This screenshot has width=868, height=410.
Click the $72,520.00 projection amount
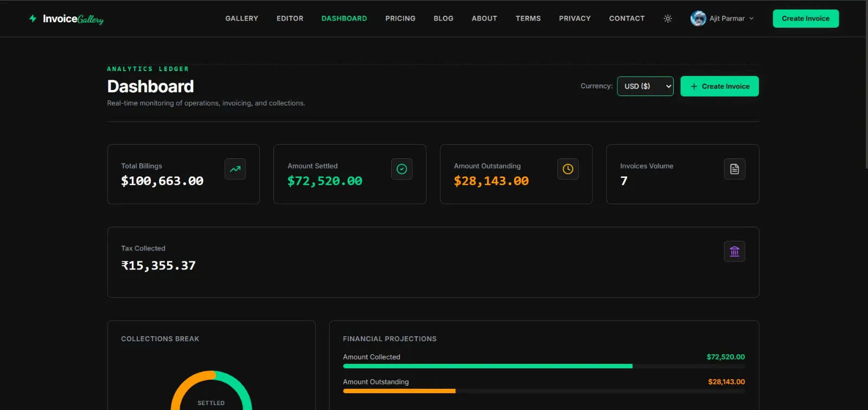pos(726,357)
